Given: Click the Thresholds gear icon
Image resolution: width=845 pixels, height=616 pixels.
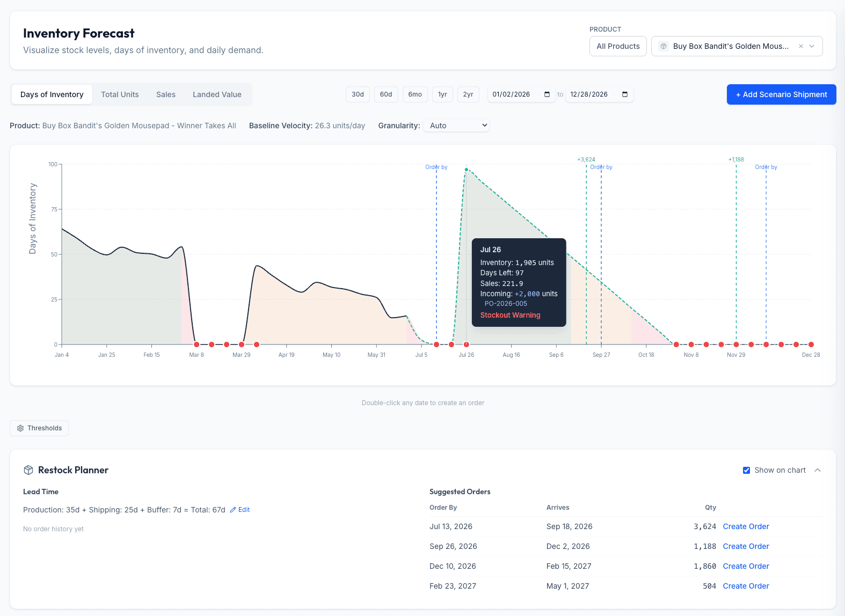Looking at the screenshot, I should coord(20,428).
